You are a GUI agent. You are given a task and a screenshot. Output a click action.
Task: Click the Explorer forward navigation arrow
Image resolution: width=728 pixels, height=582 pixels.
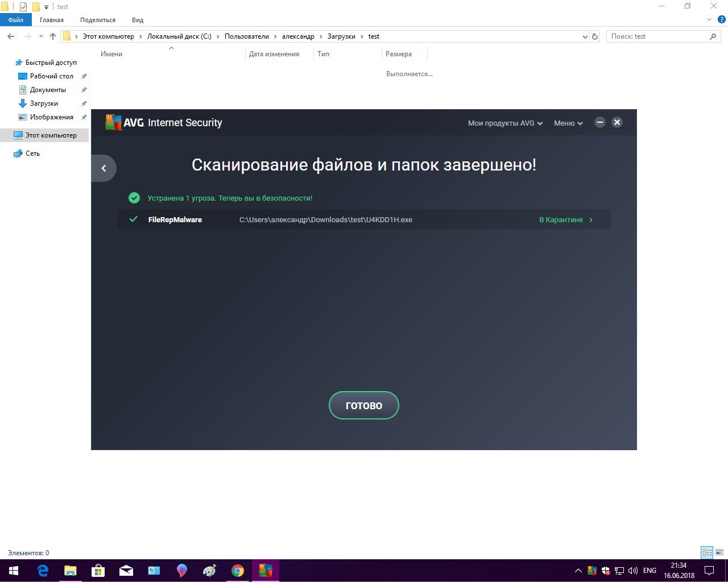[x=27, y=36]
